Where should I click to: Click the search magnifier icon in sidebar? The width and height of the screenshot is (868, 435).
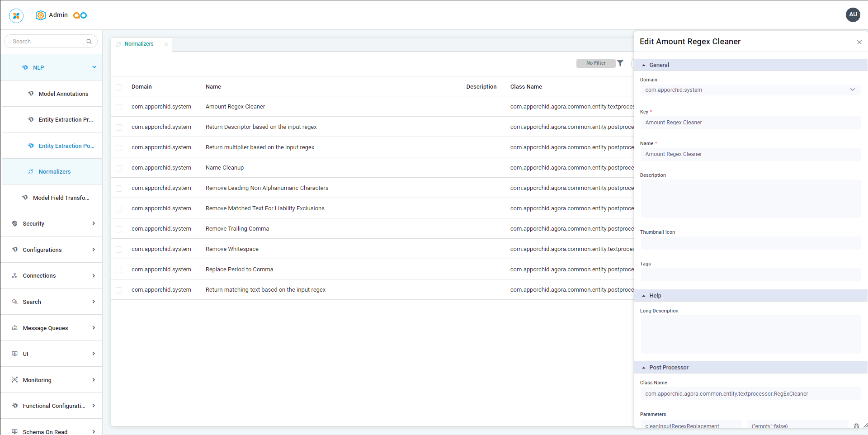(x=89, y=42)
